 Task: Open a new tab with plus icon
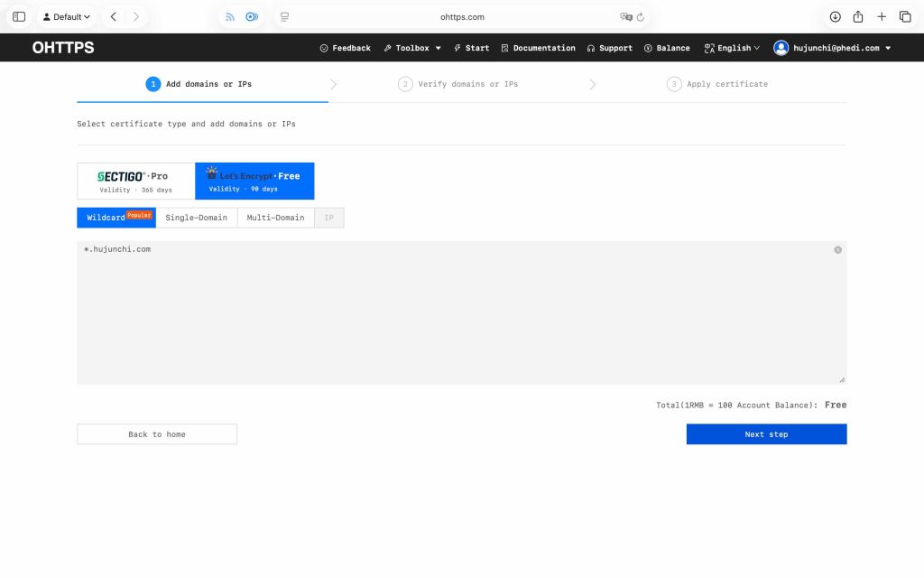[x=882, y=16]
